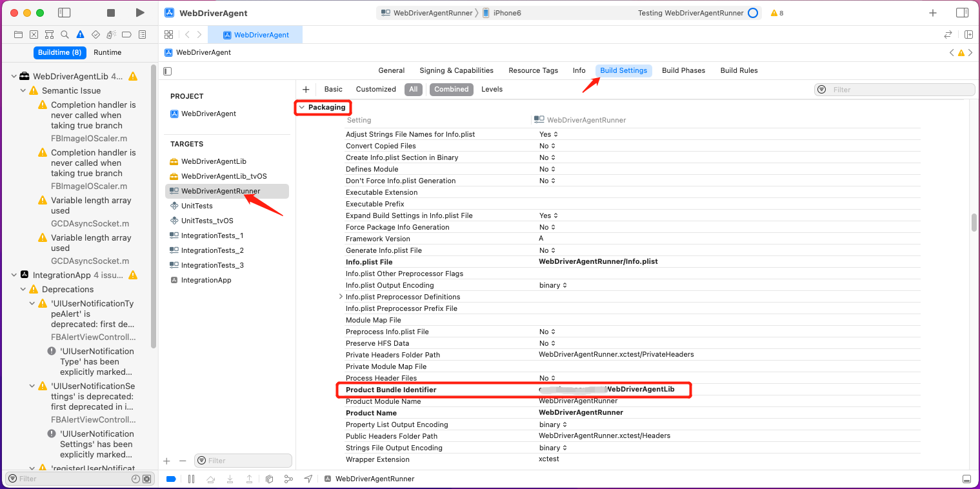Switch settings view to Levels

point(492,90)
